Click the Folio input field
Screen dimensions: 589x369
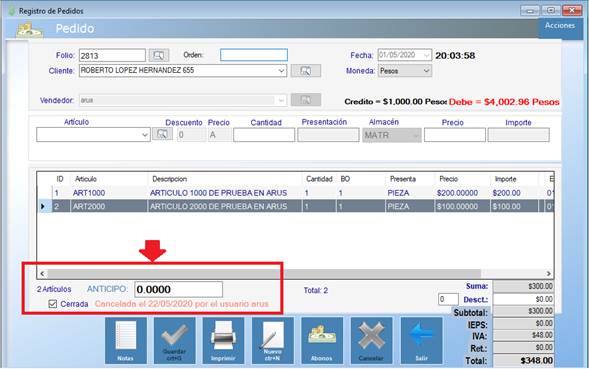[x=112, y=56]
